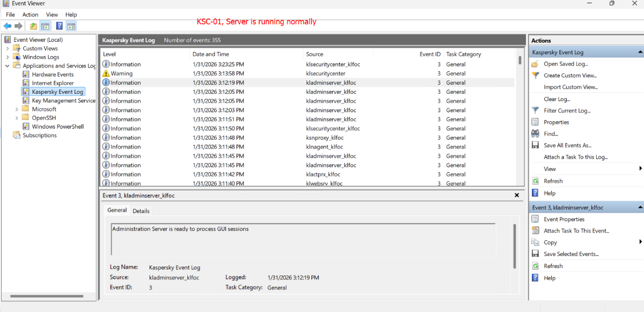The image size is (644, 312).
Task: Toggle the Show/Hide Console Tree toolbar icon
Action: pyautogui.click(x=45, y=26)
